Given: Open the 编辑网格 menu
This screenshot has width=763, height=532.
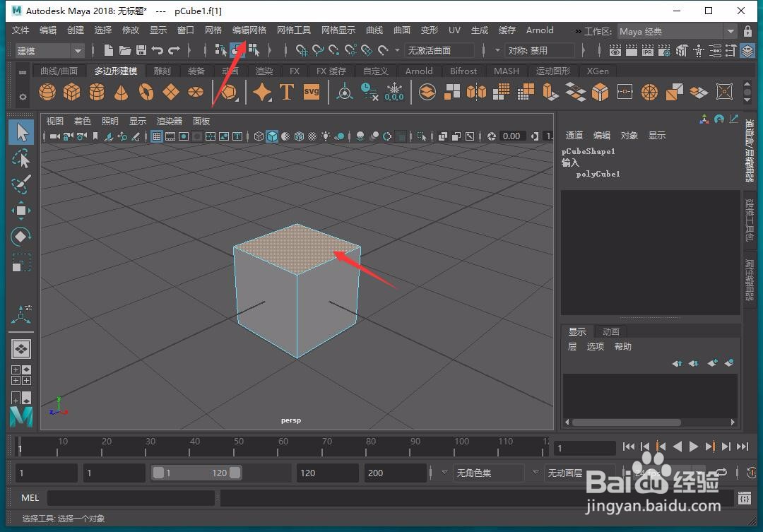Looking at the screenshot, I should click(249, 30).
